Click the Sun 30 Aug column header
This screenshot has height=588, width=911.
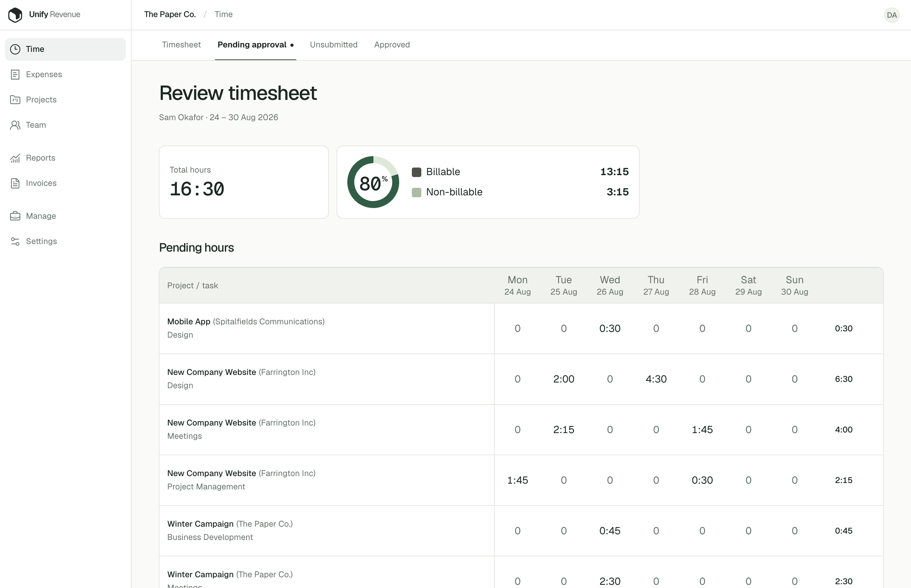tap(795, 285)
